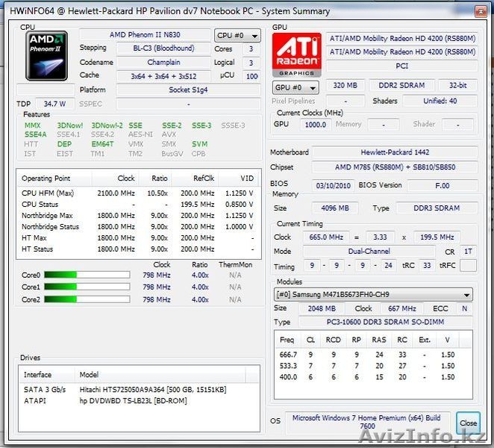Select the hp DVDWBD TS-LB23L drive entry
Viewport: 494px width, 448px height.
pos(139,401)
